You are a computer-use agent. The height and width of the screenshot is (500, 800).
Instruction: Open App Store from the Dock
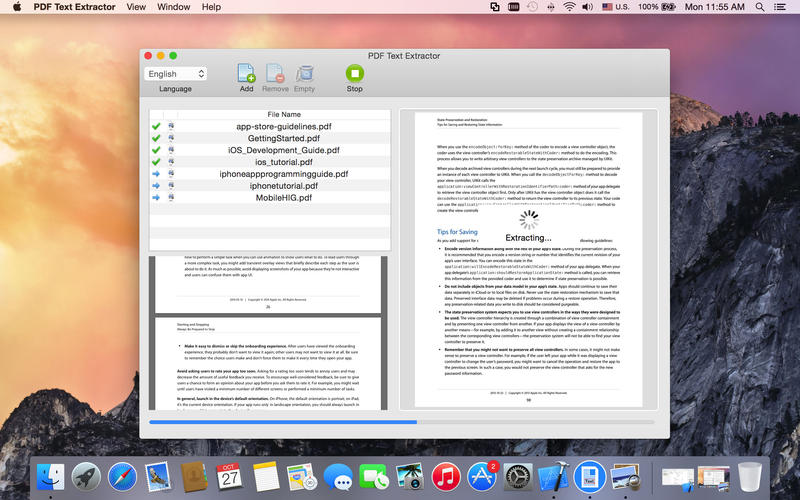coord(482,478)
